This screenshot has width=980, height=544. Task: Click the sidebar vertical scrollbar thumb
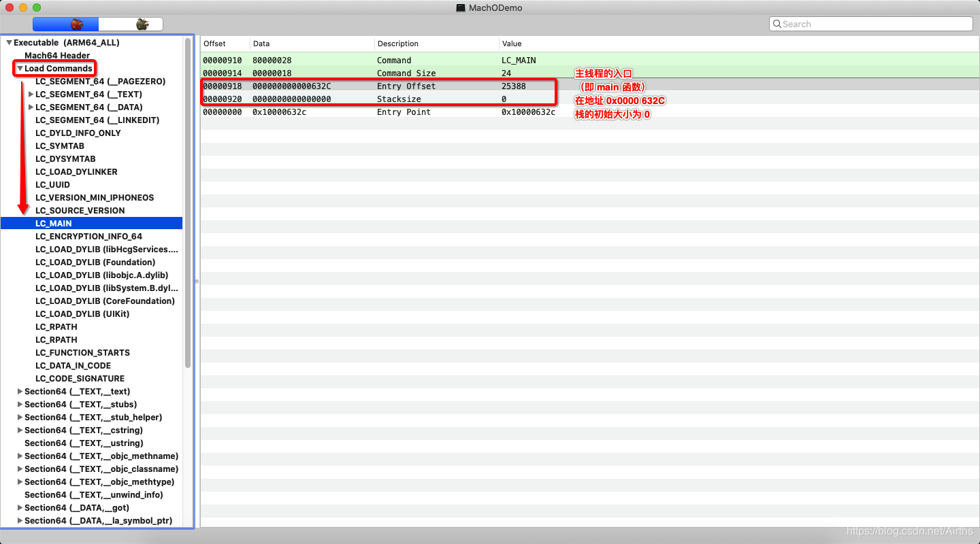click(188, 204)
